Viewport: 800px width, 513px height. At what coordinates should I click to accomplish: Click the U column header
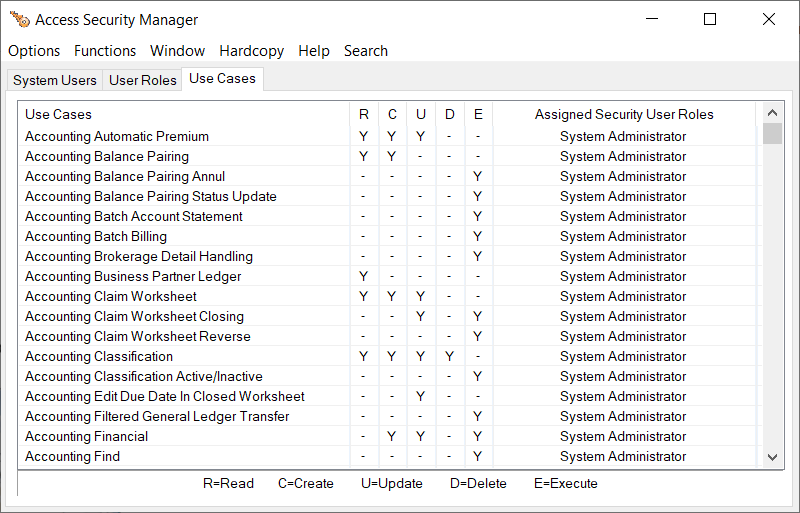click(420, 114)
